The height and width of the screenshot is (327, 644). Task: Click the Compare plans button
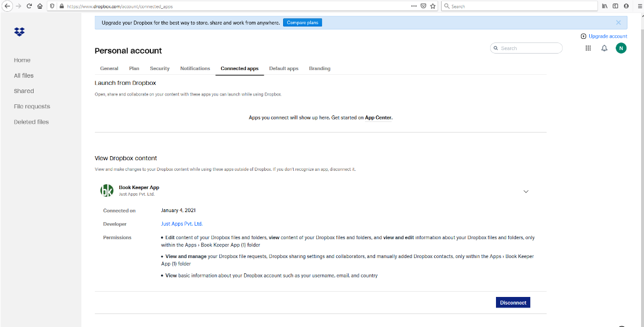tap(303, 22)
